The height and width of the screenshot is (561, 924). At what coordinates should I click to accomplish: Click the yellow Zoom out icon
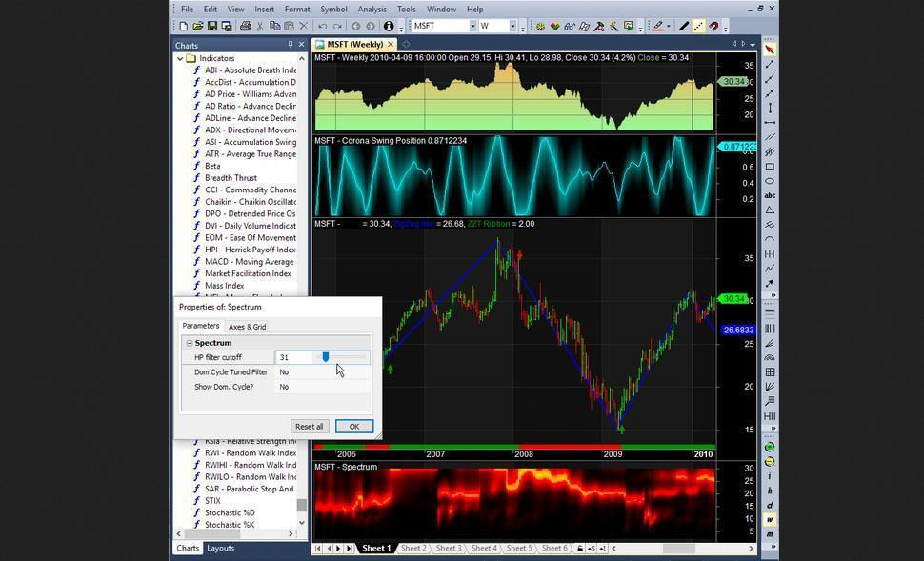coord(770,462)
